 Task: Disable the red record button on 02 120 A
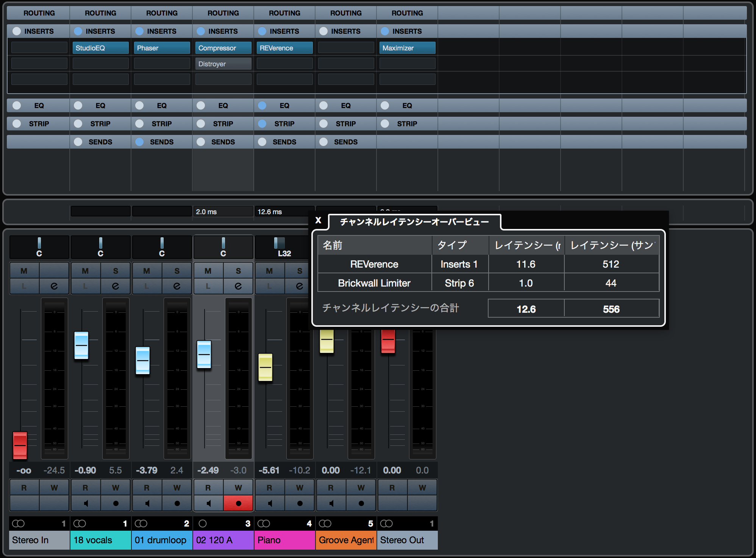(238, 503)
